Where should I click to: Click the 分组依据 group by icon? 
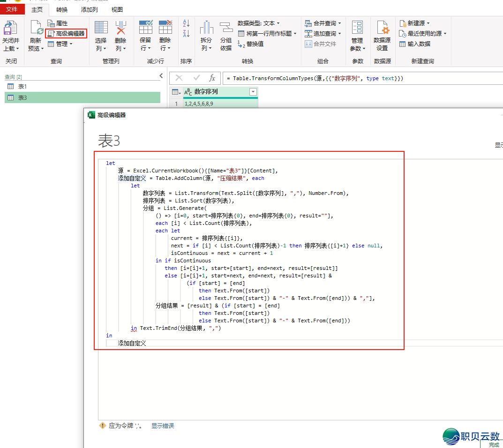(x=226, y=27)
